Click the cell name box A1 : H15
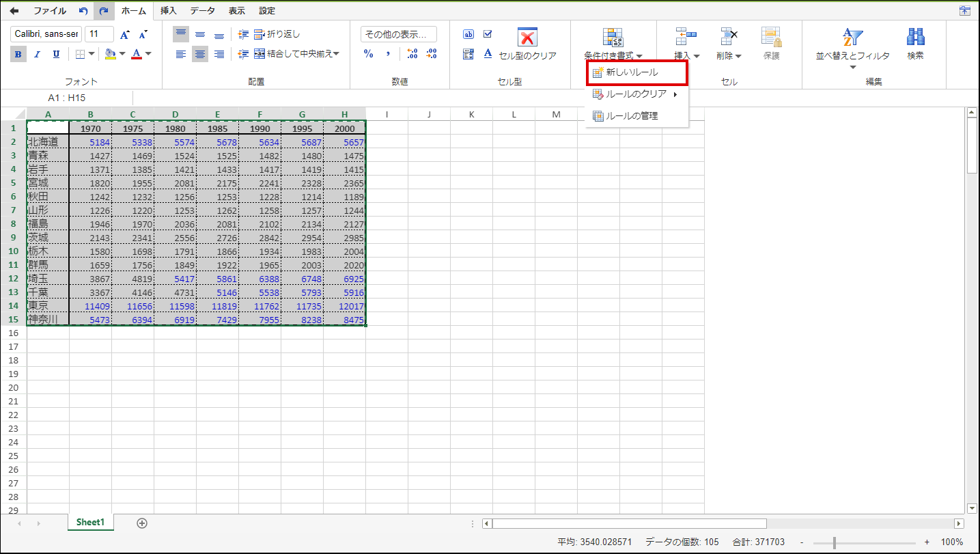 67,98
